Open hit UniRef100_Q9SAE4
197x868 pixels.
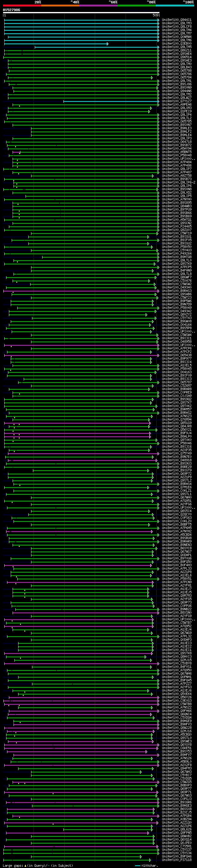coord(176,54)
